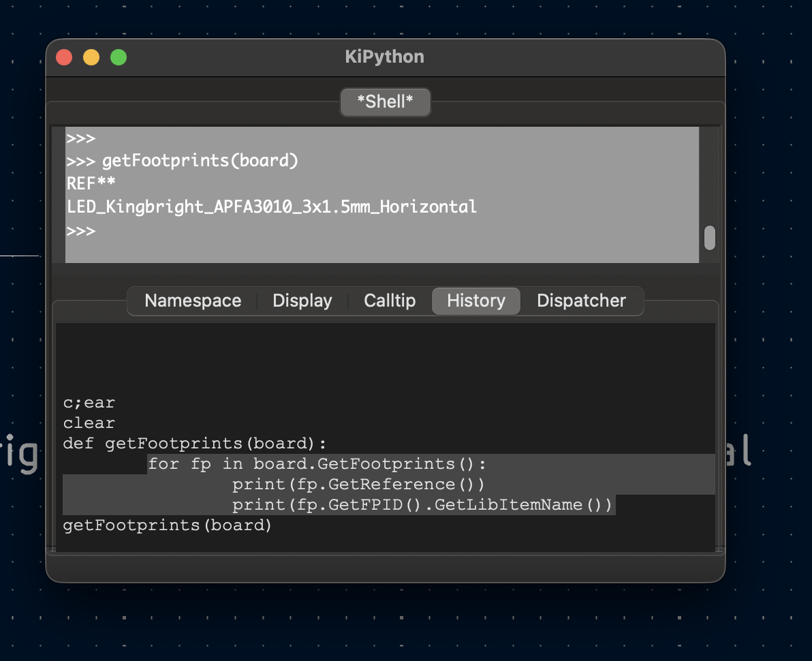Image resolution: width=812 pixels, height=661 pixels.
Task: Switch to the Dispatcher tab
Action: pyautogui.click(x=581, y=301)
